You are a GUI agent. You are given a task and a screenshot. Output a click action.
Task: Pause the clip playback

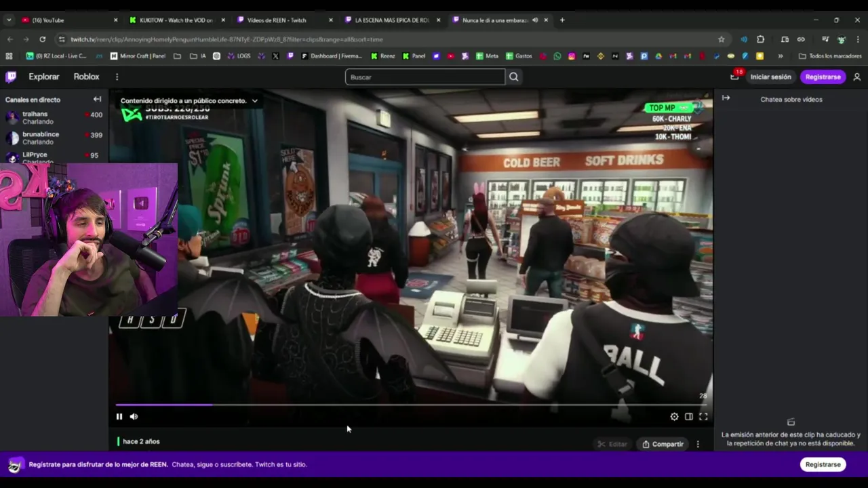119,417
